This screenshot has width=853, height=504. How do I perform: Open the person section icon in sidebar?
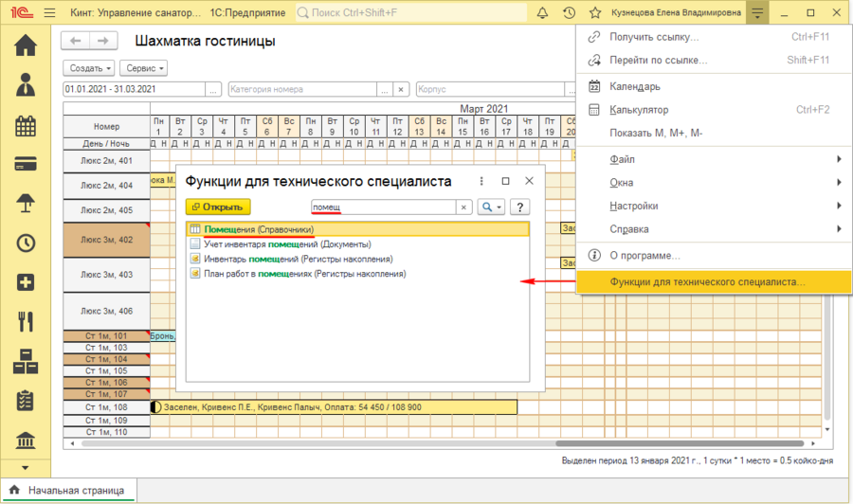[26, 85]
